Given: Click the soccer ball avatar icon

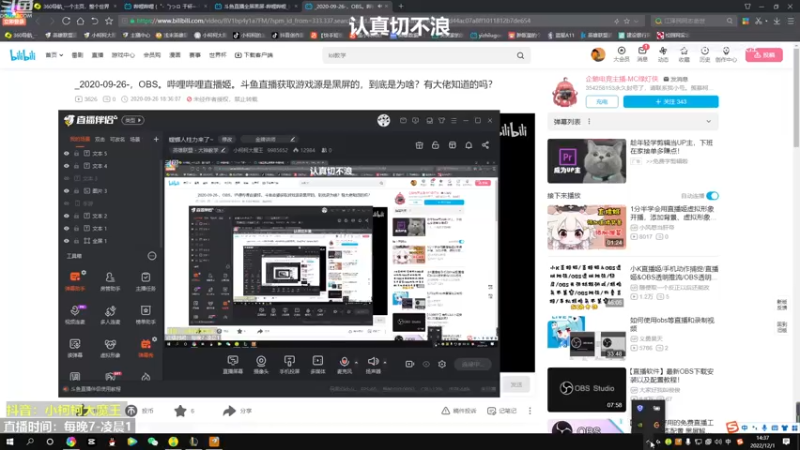Looking at the screenshot, I should coord(384,120).
